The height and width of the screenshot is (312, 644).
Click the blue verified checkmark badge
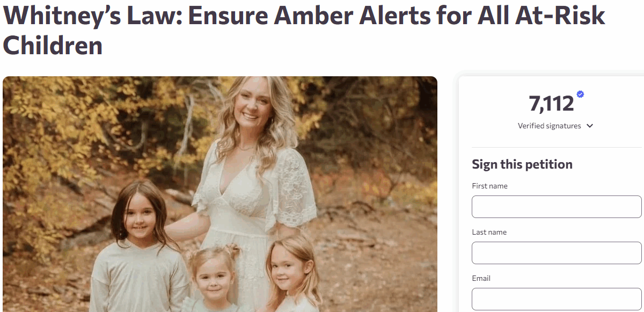580,95
